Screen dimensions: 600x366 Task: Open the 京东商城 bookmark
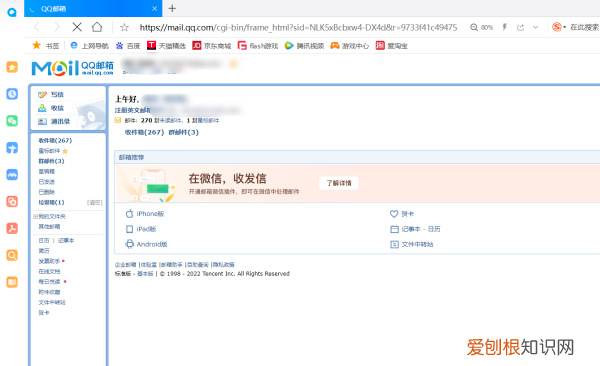[212, 46]
